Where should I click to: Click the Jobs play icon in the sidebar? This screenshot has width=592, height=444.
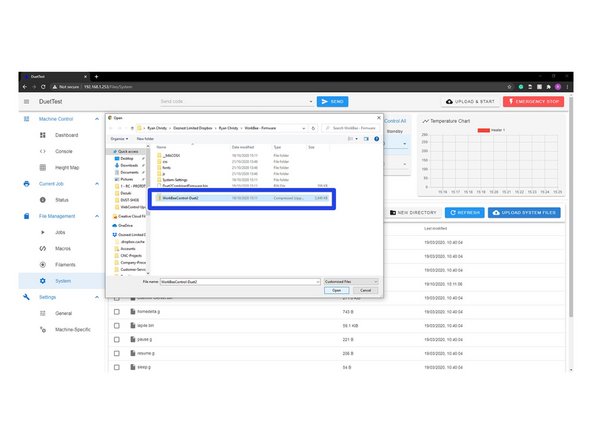click(43, 233)
